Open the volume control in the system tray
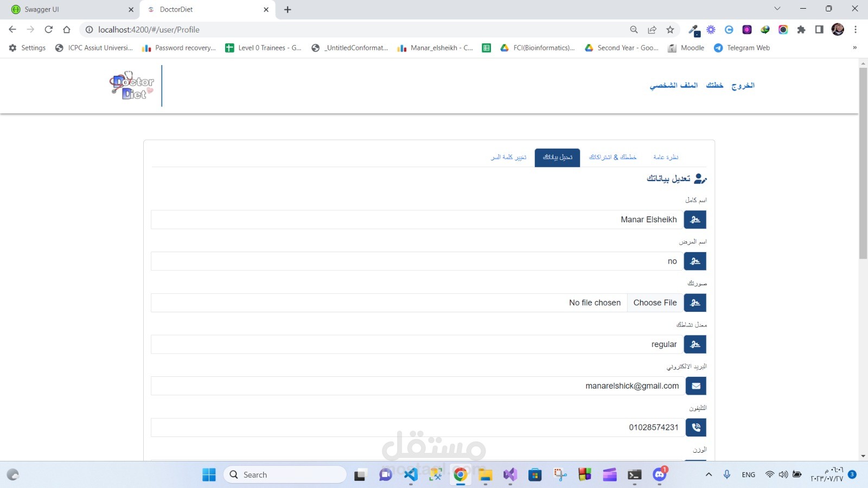This screenshot has width=868, height=488. coord(783,475)
